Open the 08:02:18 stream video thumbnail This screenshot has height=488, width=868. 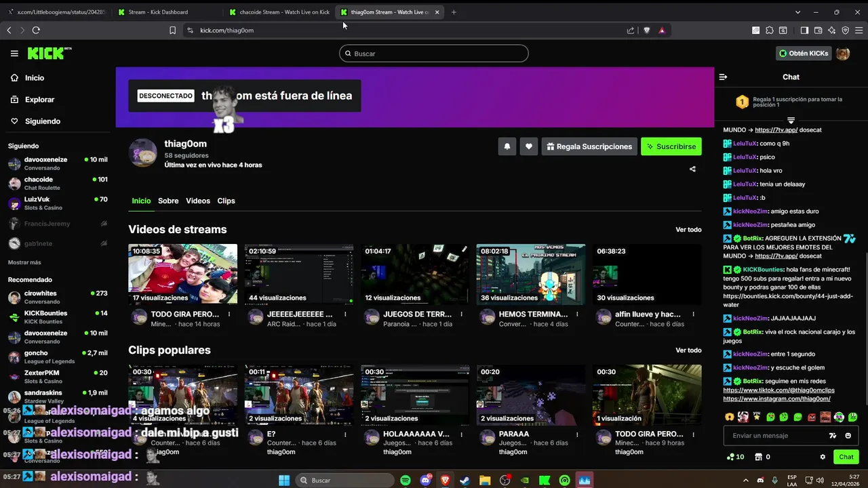point(531,274)
